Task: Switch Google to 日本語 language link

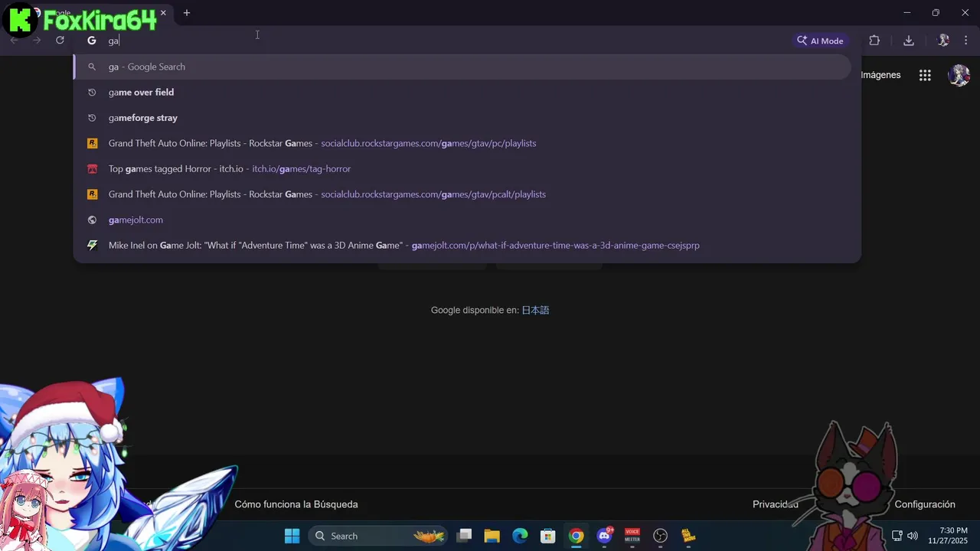Action: pyautogui.click(x=535, y=310)
